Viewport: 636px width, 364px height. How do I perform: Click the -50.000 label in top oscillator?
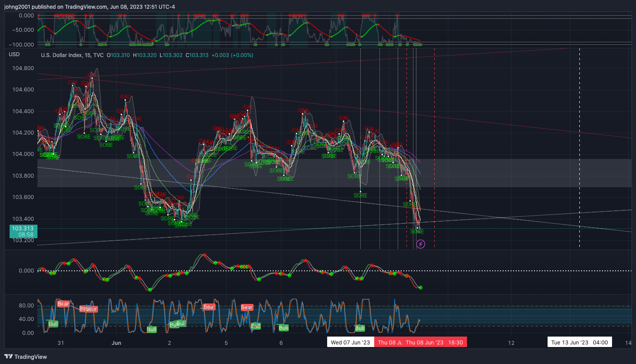point(23,30)
